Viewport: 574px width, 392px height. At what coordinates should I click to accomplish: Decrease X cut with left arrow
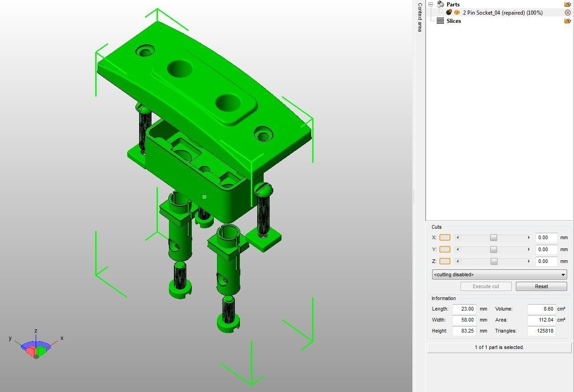[x=458, y=237]
